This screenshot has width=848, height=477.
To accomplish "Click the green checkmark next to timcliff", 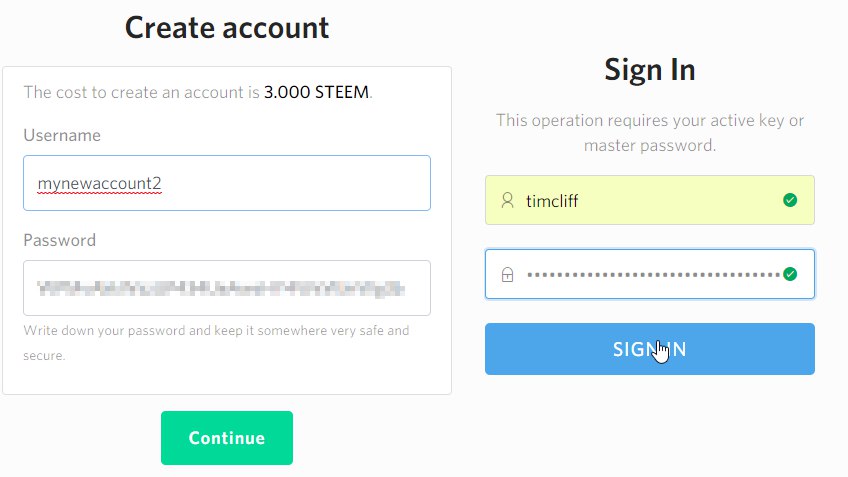I will [x=790, y=200].
